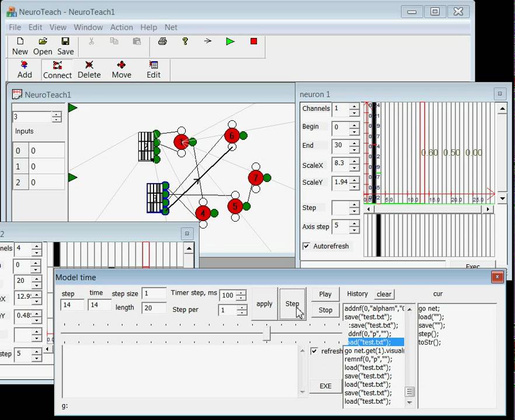
Task: Decrease the Step per spinner
Action: pyautogui.click(x=241, y=313)
